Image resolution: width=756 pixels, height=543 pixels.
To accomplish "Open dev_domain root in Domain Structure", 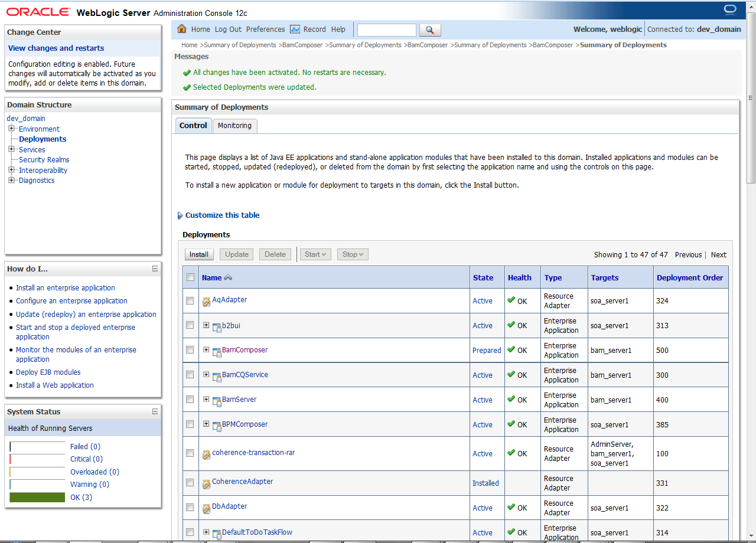I will (26, 119).
